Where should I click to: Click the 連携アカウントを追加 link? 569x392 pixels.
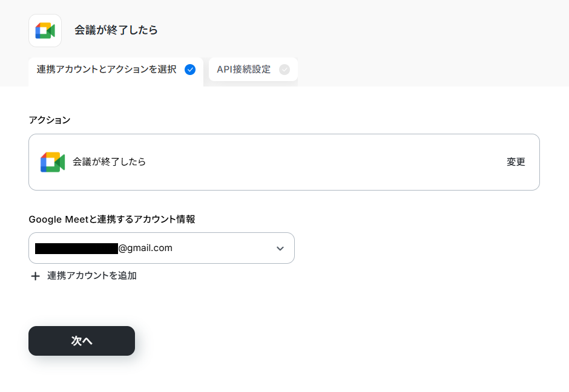pos(92,276)
